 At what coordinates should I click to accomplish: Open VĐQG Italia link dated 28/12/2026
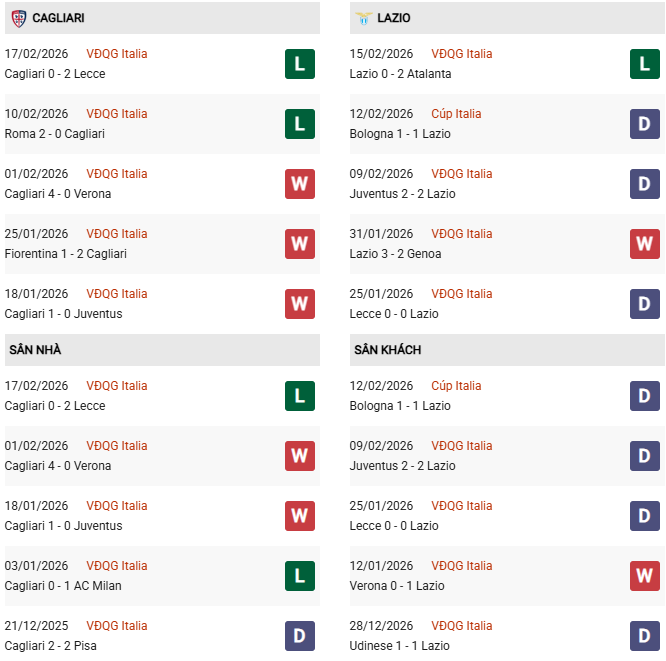click(461, 626)
